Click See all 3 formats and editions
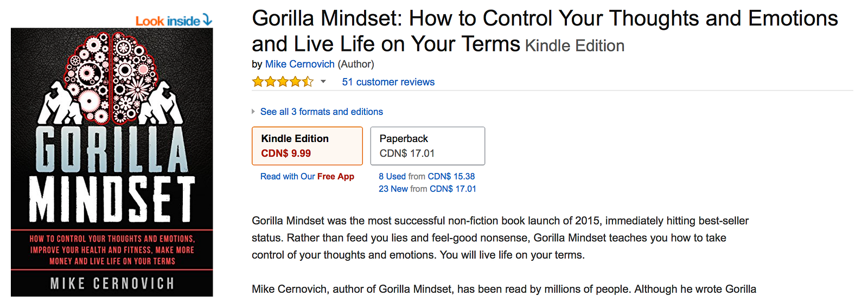Image resolution: width=868 pixels, height=302 pixels. tap(321, 112)
